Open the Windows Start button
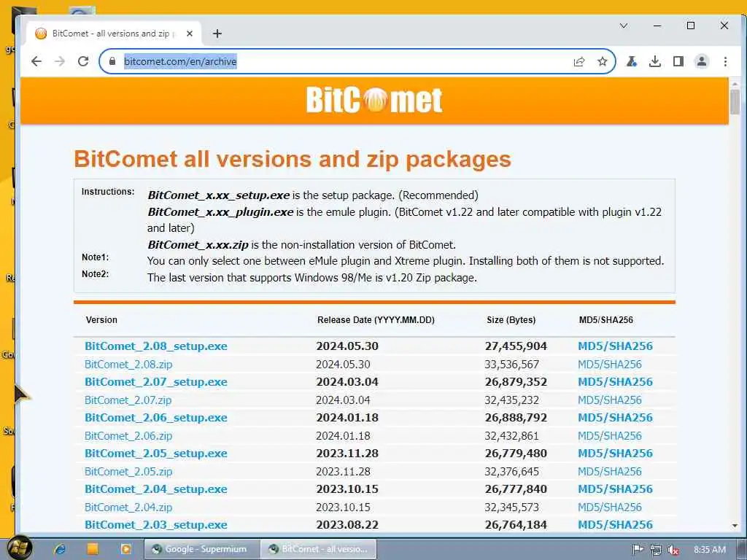The width and height of the screenshot is (747, 560). pyautogui.click(x=19, y=548)
